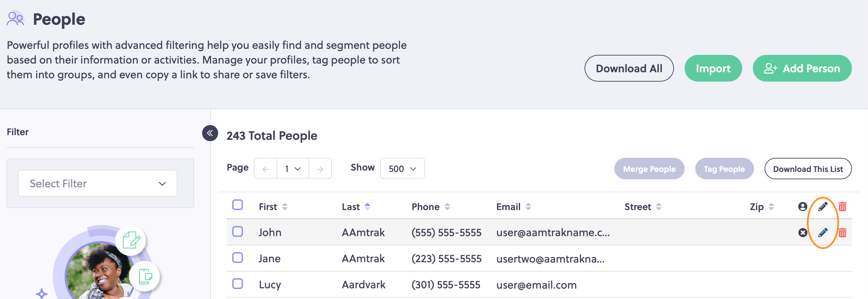Toggle the select-all checkbox in header
The image size is (868, 299).
238,205
